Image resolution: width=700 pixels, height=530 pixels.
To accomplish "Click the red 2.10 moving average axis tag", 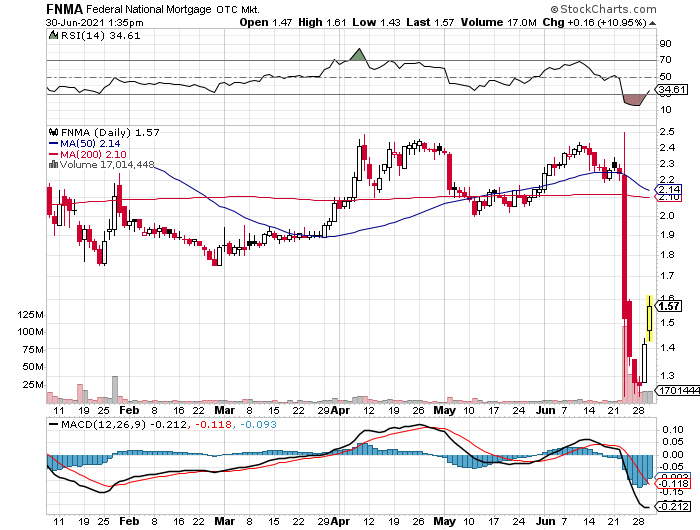I will pos(668,197).
